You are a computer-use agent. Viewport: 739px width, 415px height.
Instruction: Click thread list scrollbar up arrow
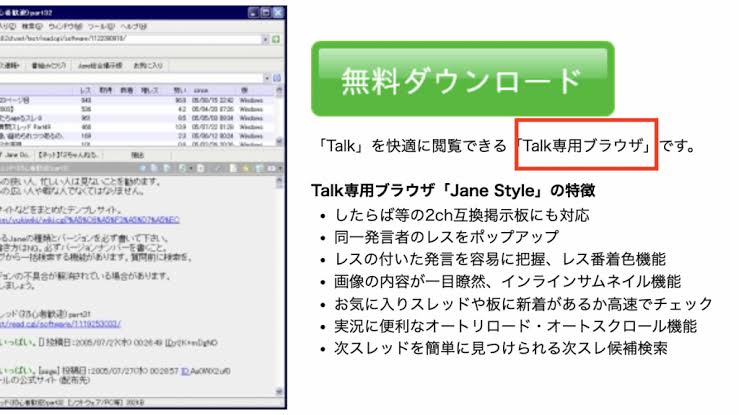tap(279, 90)
